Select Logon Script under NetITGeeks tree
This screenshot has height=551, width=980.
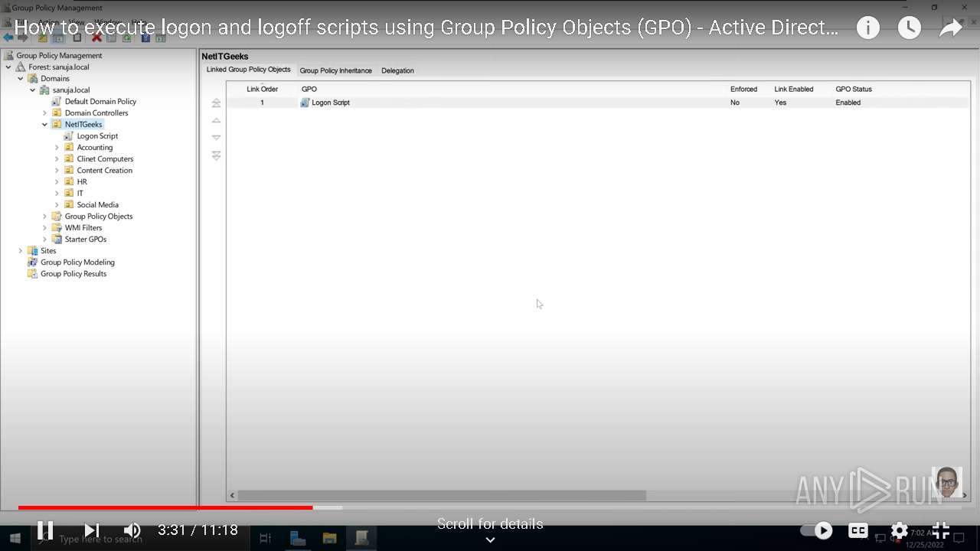tap(97, 135)
